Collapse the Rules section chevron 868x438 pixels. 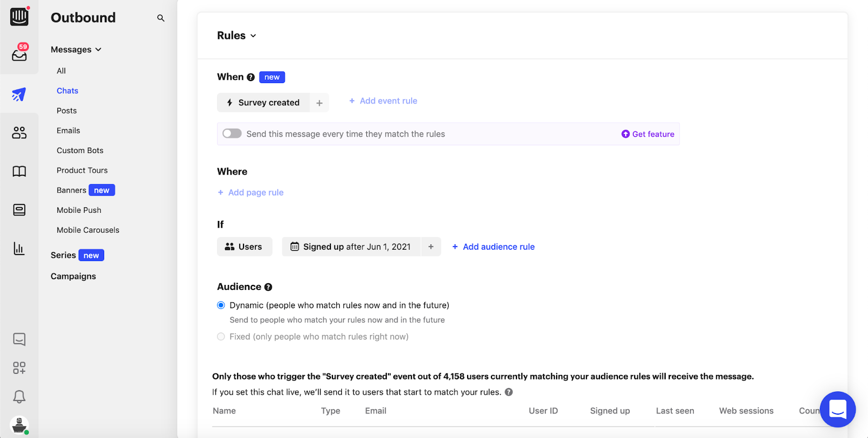(x=253, y=36)
